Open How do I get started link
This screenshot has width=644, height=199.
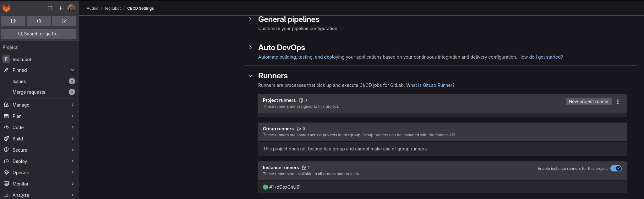(x=541, y=57)
